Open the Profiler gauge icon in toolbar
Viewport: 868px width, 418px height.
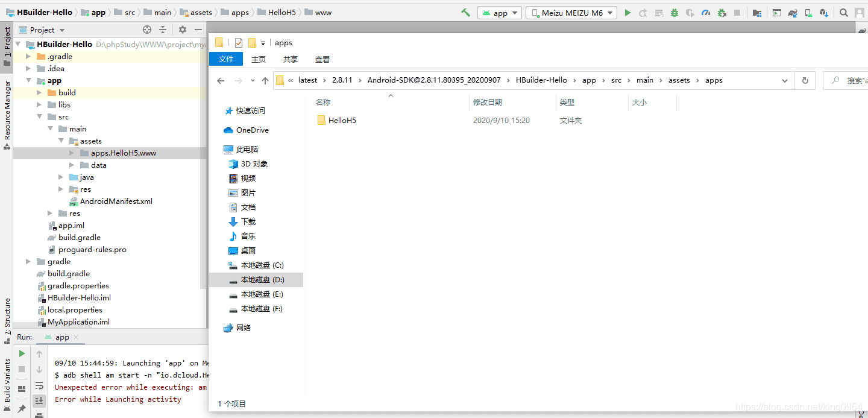[x=706, y=13]
